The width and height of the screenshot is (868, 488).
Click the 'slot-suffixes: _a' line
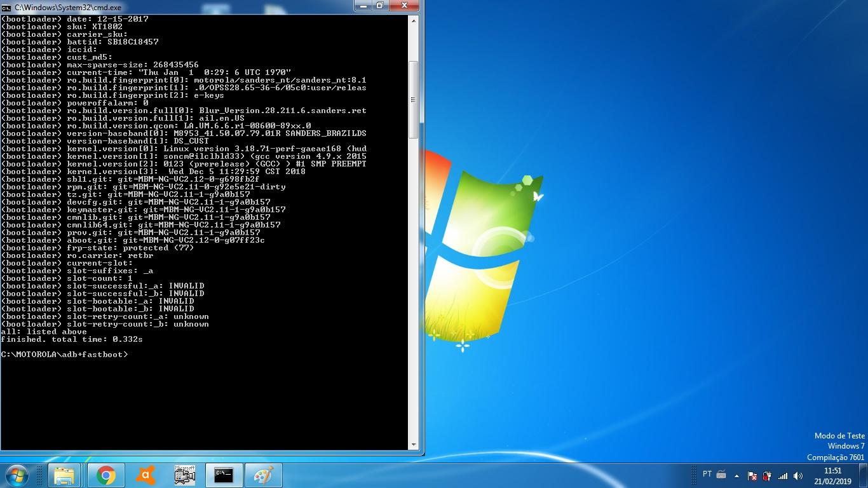(x=77, y=271)
